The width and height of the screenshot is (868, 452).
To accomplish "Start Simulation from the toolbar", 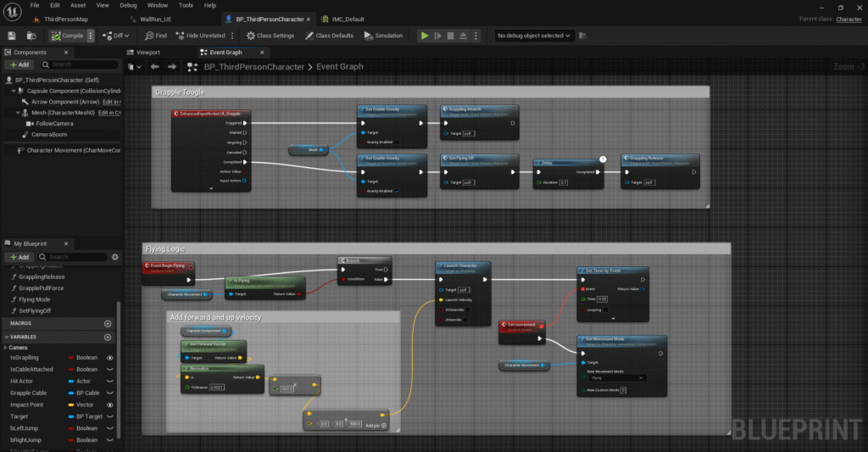I will click(384, 36).
